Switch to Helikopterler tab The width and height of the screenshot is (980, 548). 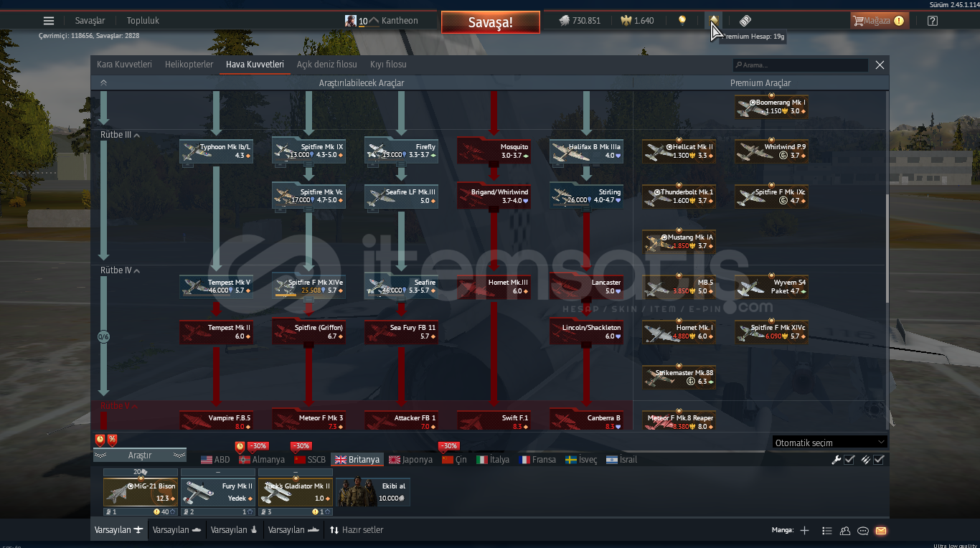[x=189, y=65]
